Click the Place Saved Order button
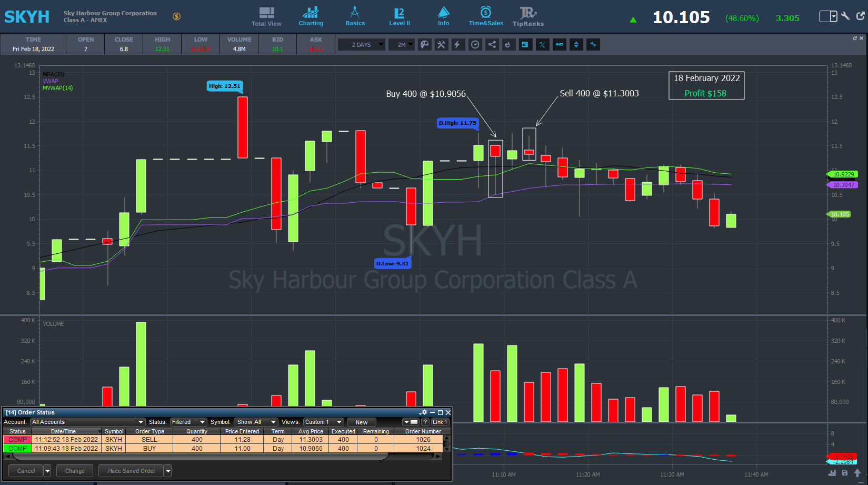This screenshot has height=485, width=868. [131, 471]
